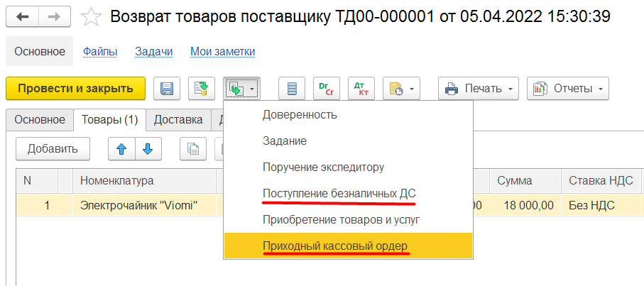Go forward with the right arrow button
The width and height of the screenshot is (644, 286).
pos(54,17)
